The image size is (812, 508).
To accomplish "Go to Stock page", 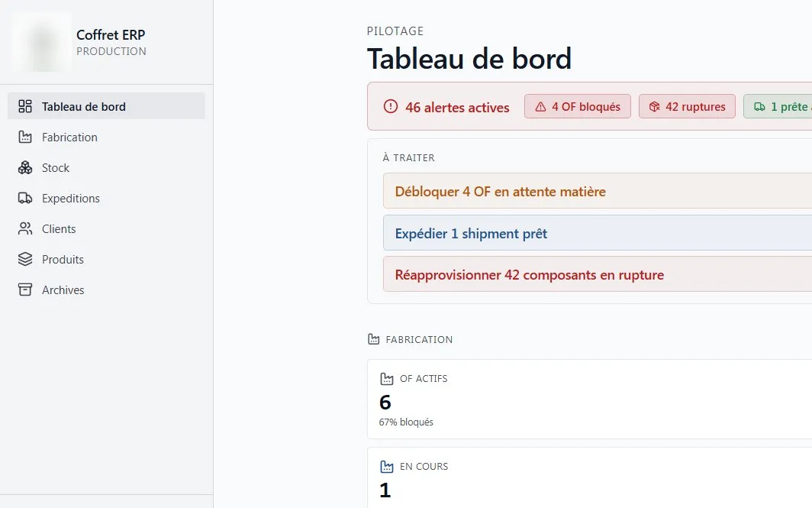I will tap(106, 167).
